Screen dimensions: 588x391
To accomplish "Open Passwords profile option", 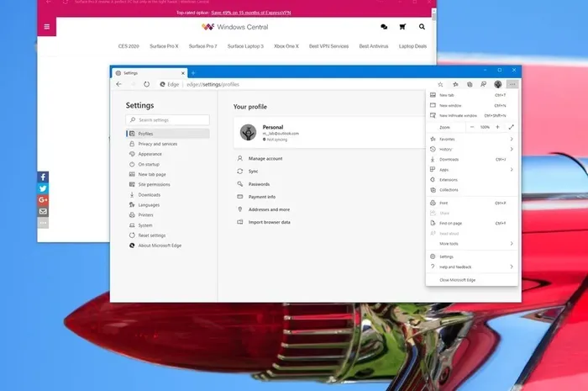I will pos(254,184).
